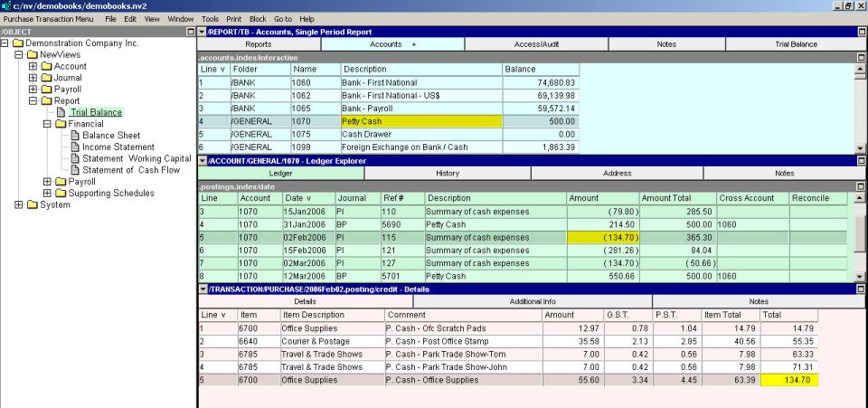Select the Income Statement document icon
Screen dimensions: 868x408
tap(75, 147)
